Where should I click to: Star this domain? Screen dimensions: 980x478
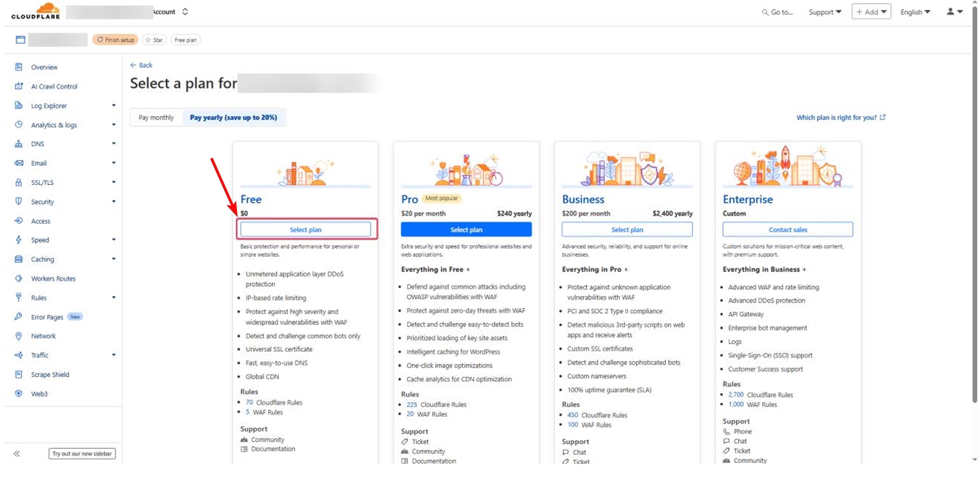(154, 40)
